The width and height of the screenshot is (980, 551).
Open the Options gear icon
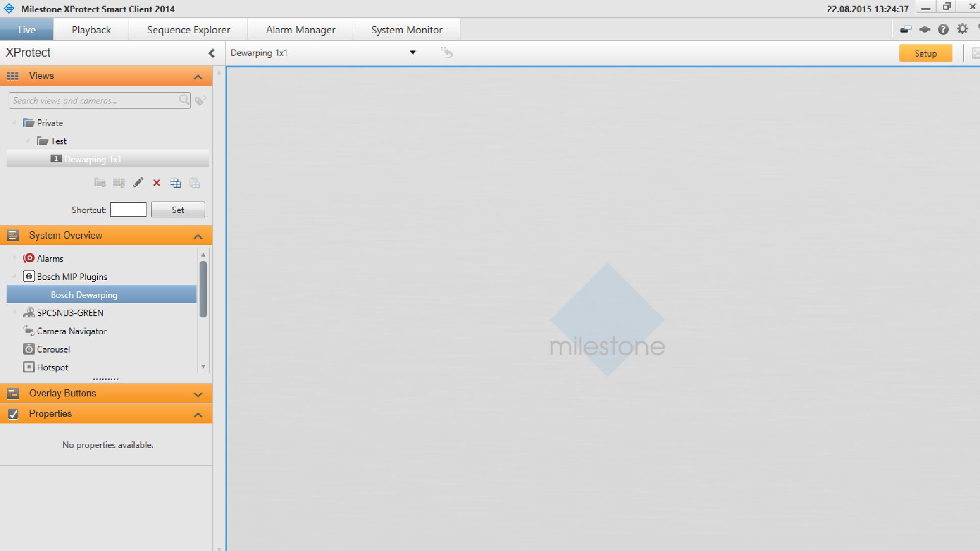pos(962,29)
